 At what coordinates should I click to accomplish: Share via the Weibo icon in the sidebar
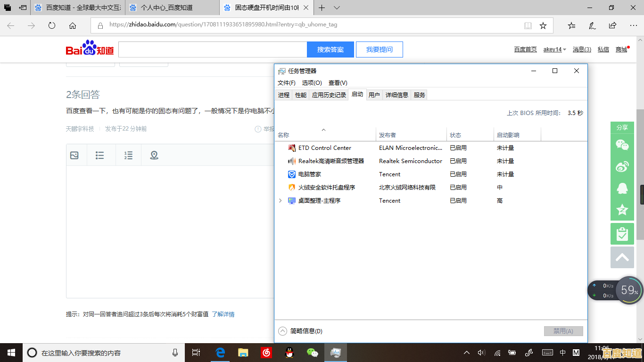click(x=622, y=166)
